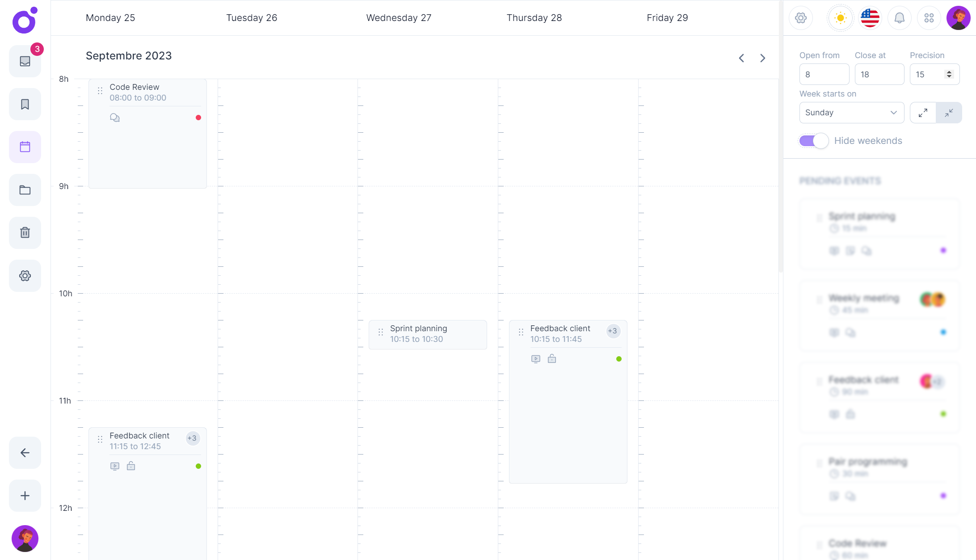Open the calendar view from the sidebar
This screenshot has width=976, height=560.
tap(25, 147)
